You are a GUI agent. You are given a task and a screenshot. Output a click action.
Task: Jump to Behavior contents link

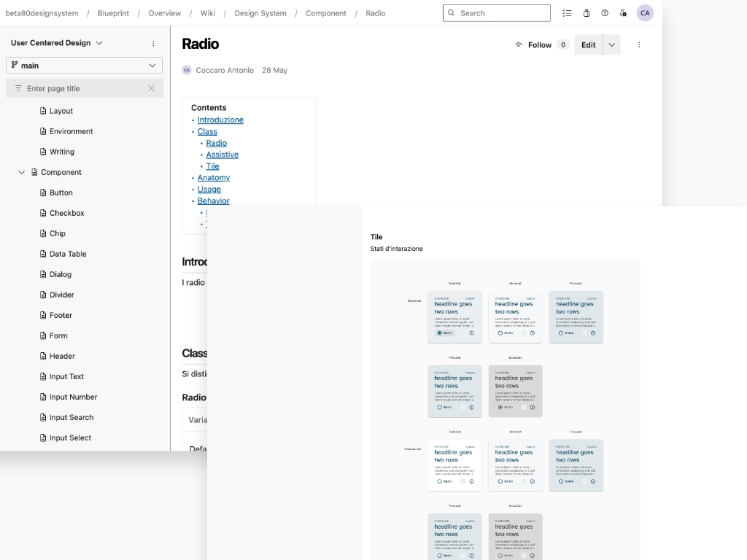click(x=214, y=201)
